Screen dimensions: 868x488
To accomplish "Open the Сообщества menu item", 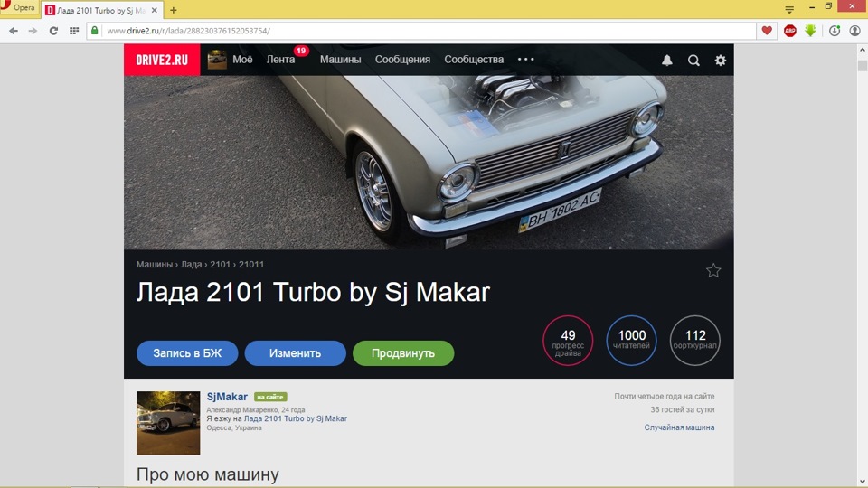I will pos(474,60).
